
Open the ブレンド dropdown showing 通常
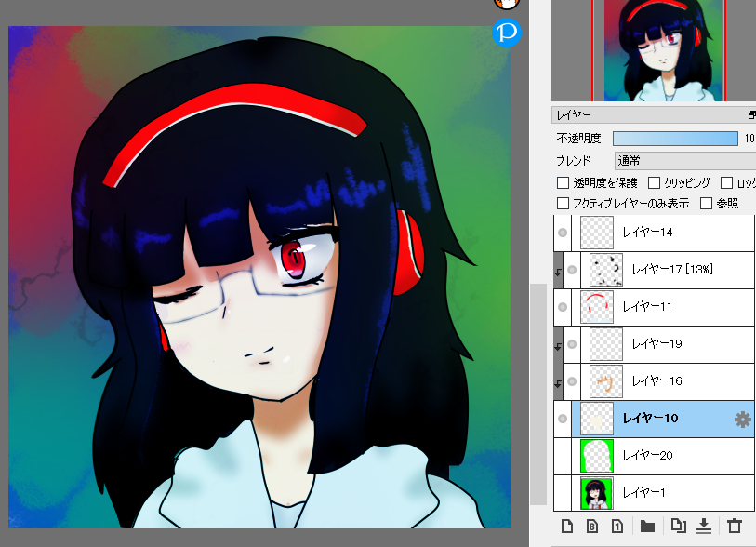685,161
